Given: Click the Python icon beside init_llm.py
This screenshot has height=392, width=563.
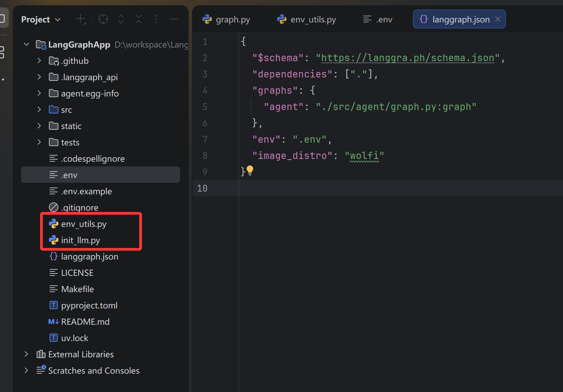Looking at the screenshot, I should tap(54, 240).
